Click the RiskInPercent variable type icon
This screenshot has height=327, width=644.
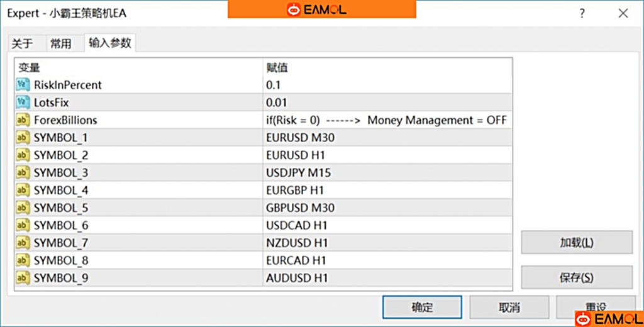coord(23,84)
